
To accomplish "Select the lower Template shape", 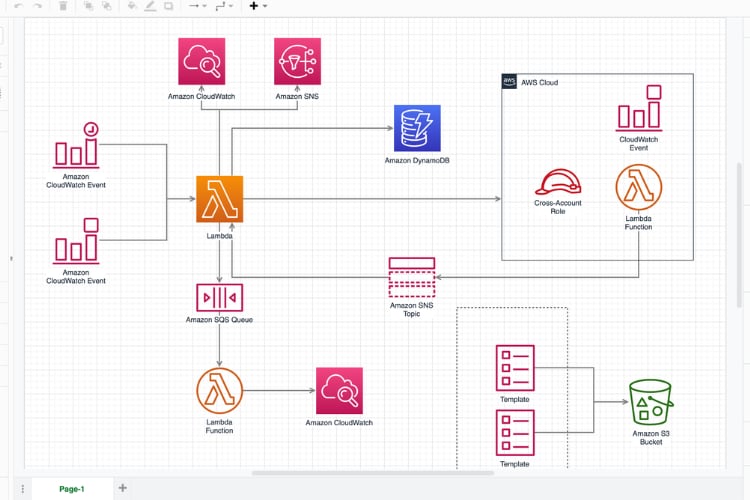I will pyautogui.click(x=515, y=433).
